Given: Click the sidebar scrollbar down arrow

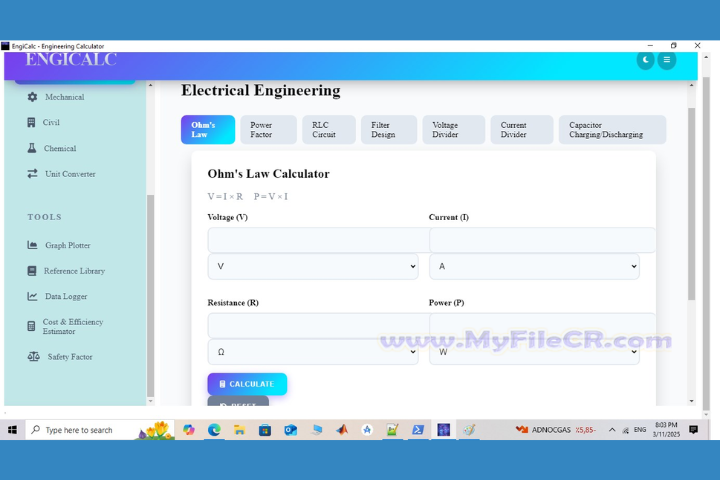Looking at the screenshot, I should 150,401.
